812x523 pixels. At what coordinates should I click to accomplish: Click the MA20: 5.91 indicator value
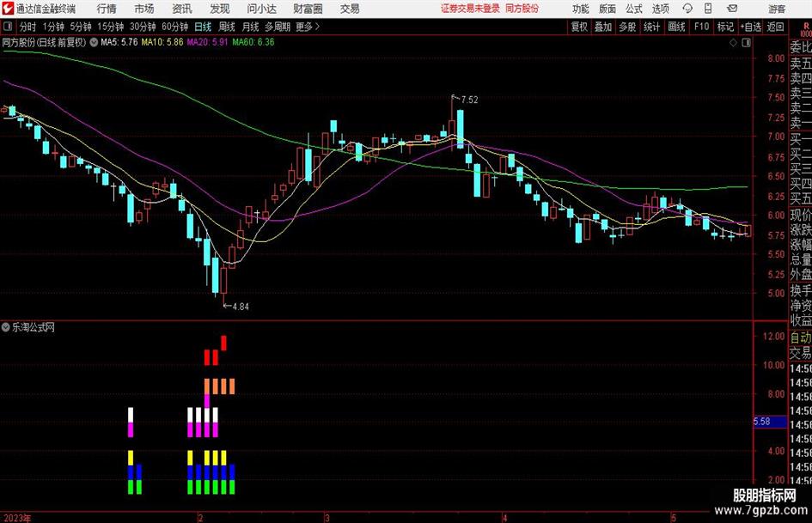click(x=207, y=42)
